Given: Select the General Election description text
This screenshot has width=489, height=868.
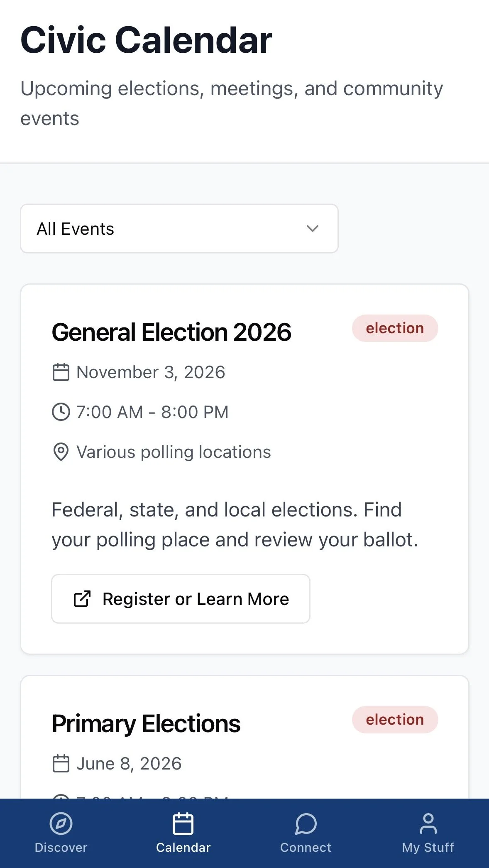Looking at the screenshot, I should [235, 525].
